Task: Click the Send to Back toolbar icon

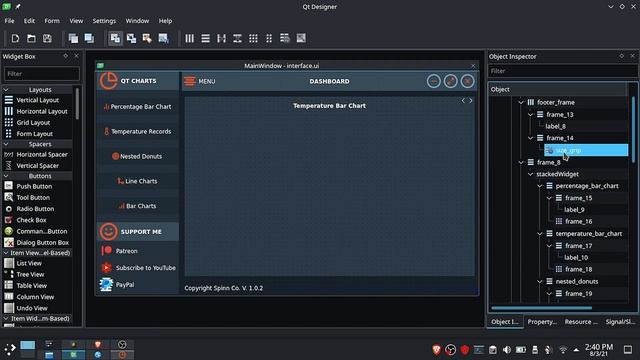Action: coord(73,38)
